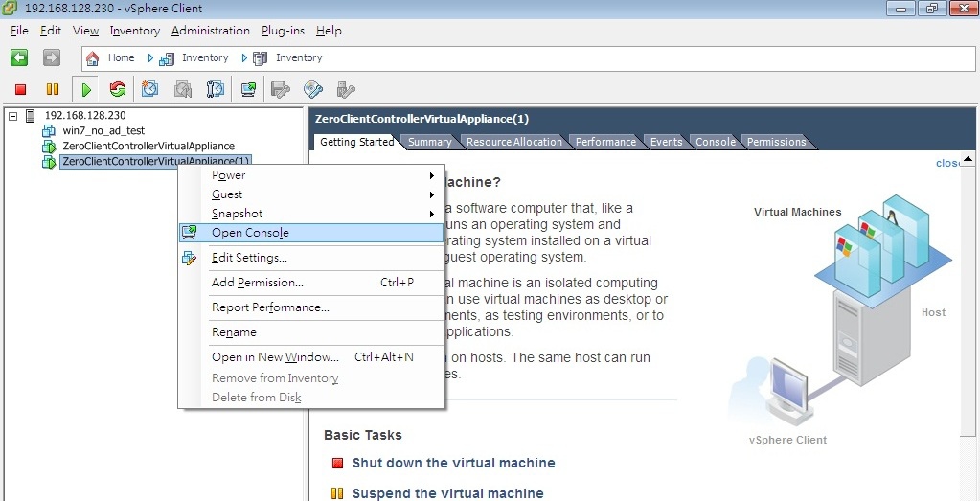Switch to the Console tab
Viewport: 980px width, 501px height.
[x=716, y=143]
